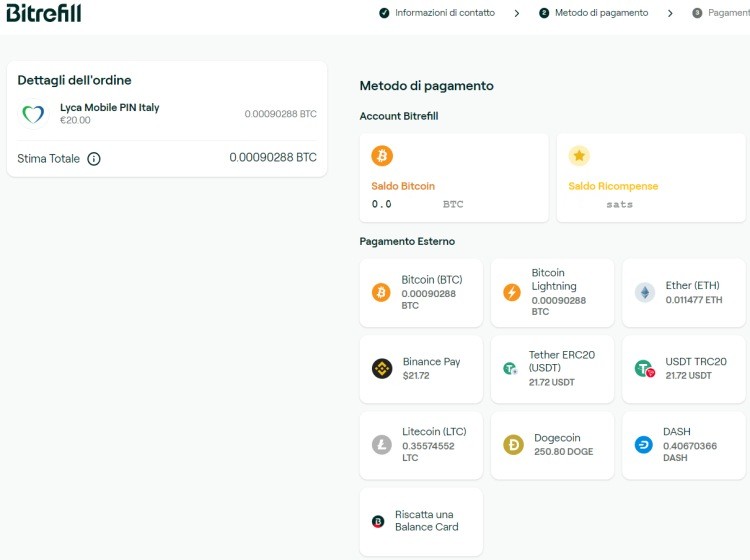Click the Balance Card icon
Screen dimensions: 750x560
point(378,521)
